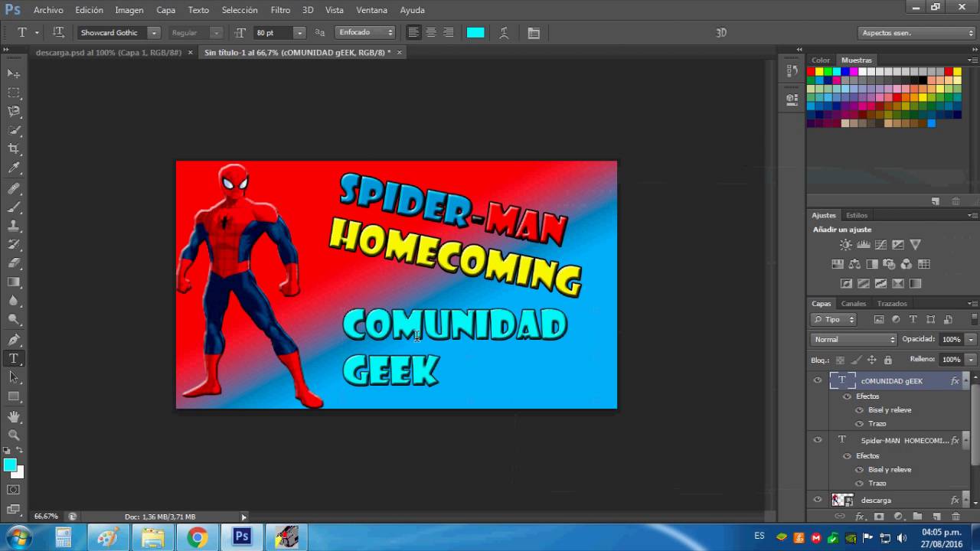The image size is (980, 551).
Task: Pick the Clone Stamp tool
Action: click(14, 226)
